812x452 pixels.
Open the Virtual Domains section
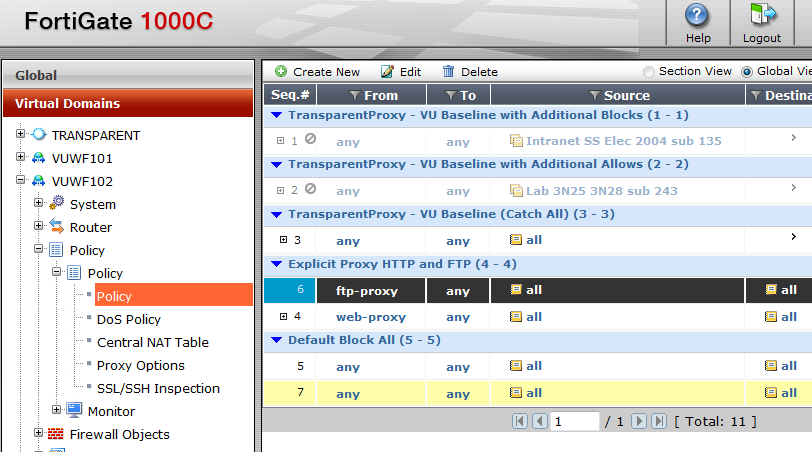click(x=128, y=103)
